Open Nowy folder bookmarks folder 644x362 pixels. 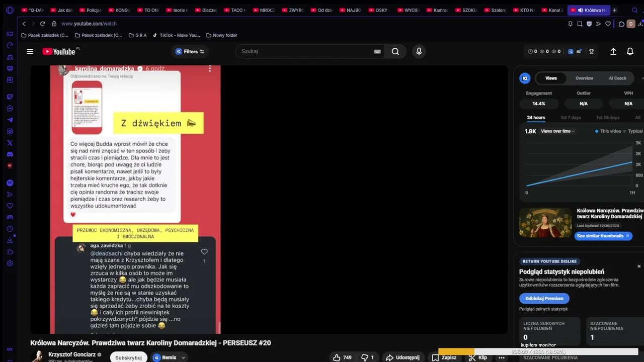click(221, 35)
